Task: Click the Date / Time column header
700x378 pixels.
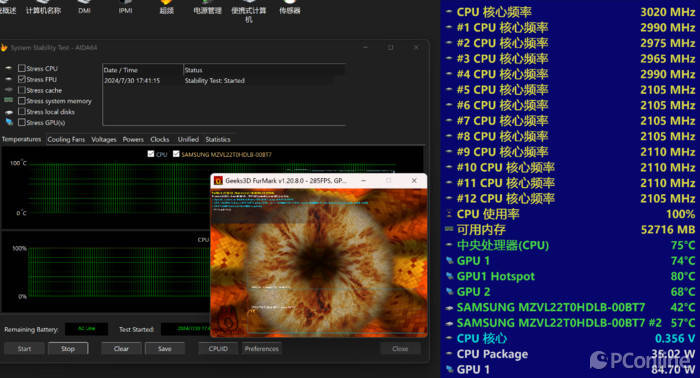Action: point(143,70)
